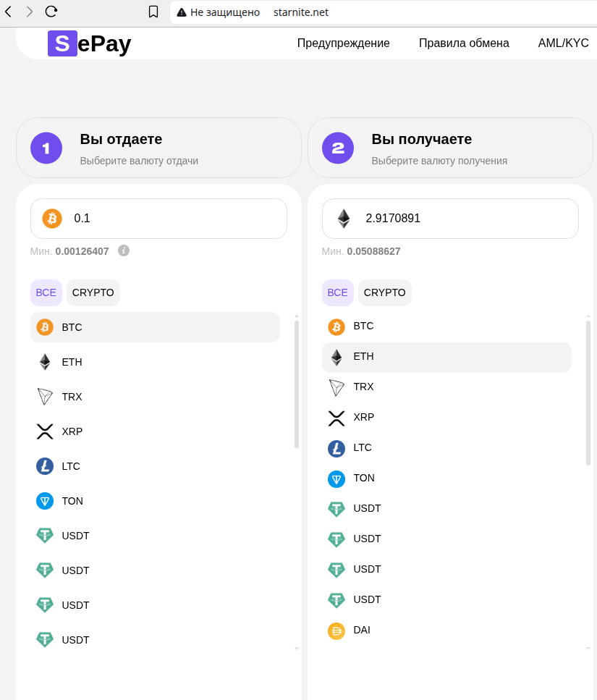This screenshot has width=597, height=700.
Task: Click scroll-down arrow of receive list
Action: (x=588, y=649)
